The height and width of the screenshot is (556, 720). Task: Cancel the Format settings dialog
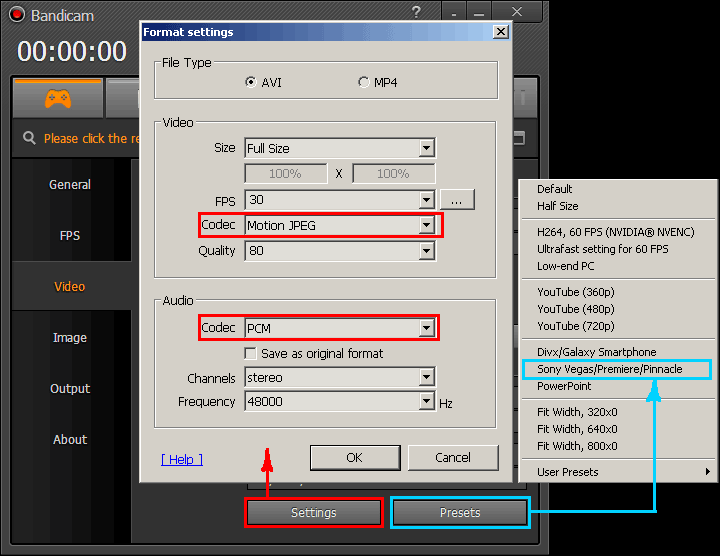click(x=453, y=458)
